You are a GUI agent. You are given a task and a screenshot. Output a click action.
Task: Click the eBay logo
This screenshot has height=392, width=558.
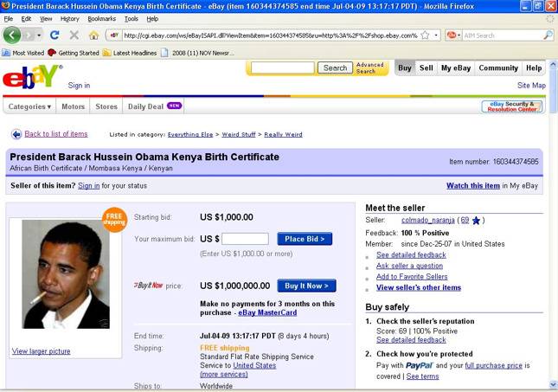[x=31, y=76]
